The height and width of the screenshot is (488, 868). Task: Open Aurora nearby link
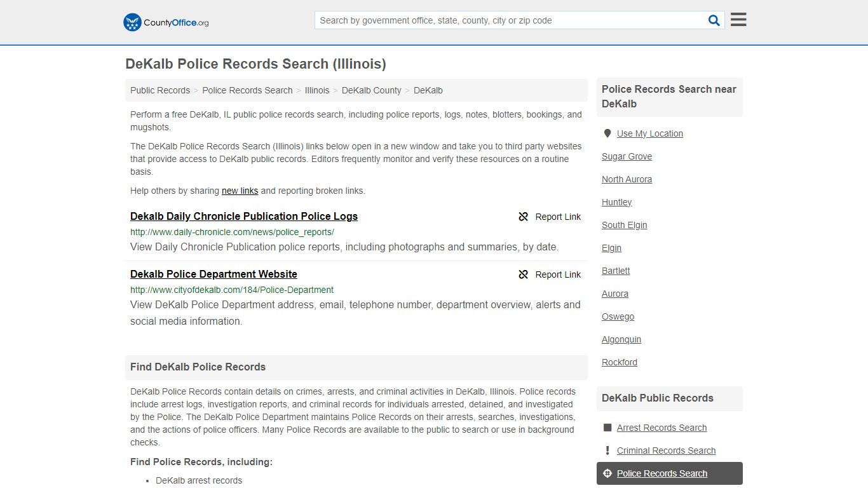tap(615, 294)
